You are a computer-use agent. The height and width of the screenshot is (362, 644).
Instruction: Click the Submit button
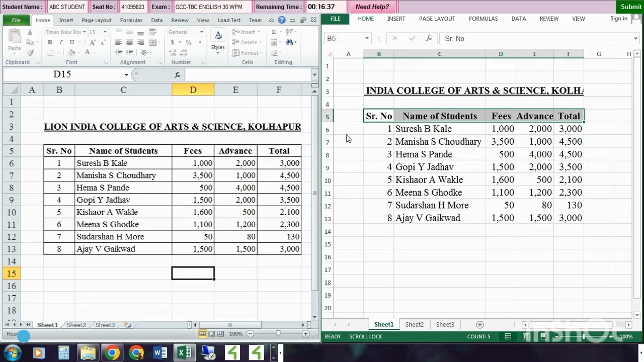click(631, 7)
